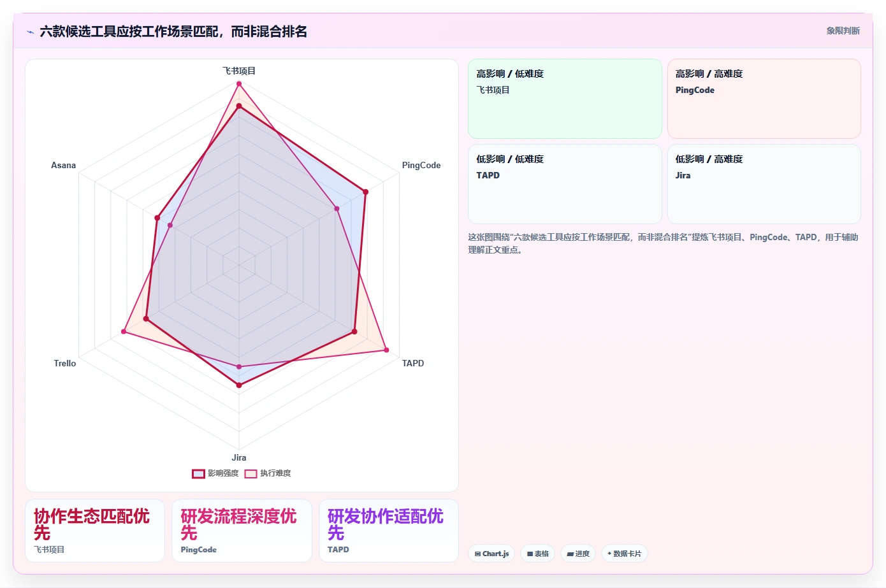This screenshot has width=886, height=588.
Task: Click the Jira radar axis label
Action: point(239,457)
